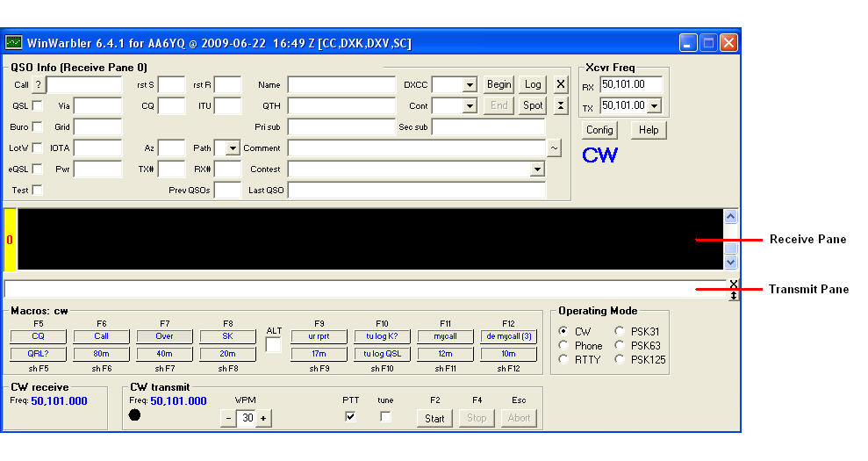868x461 pixels.
Task: Click the Name input field
Action: click(x=341, y=85)
